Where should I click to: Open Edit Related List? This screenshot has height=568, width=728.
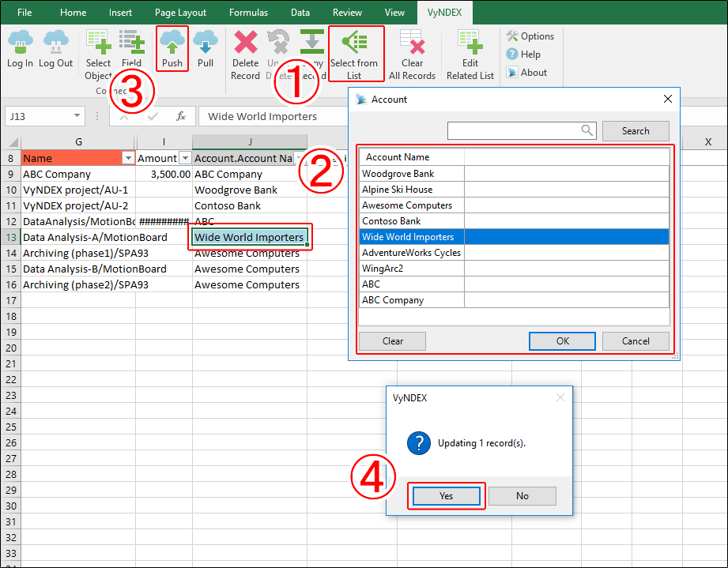pyautogui.click(x=470, y=55)
